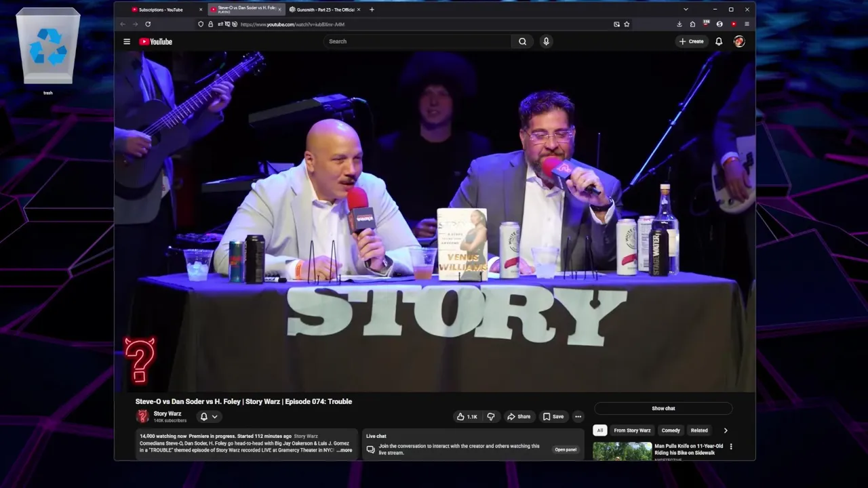Click the 'Live chat' heading
Screen dimensions: 868x488
click(x=376, y=436)
